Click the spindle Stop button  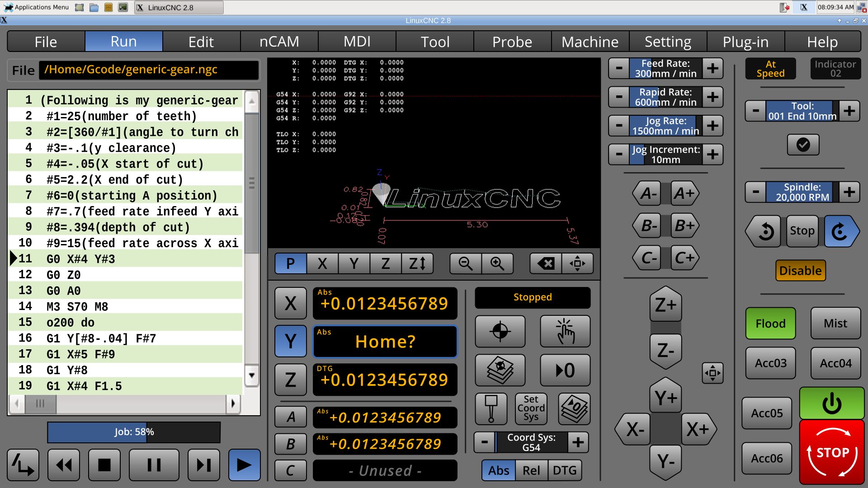tap(802, 231)
